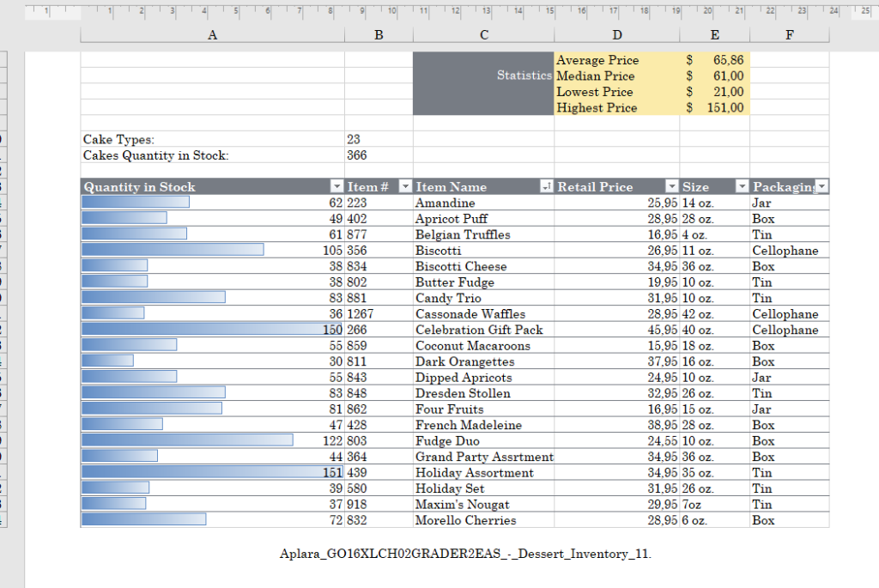
Task: Select the Average Price value cell
Action: 714,60
